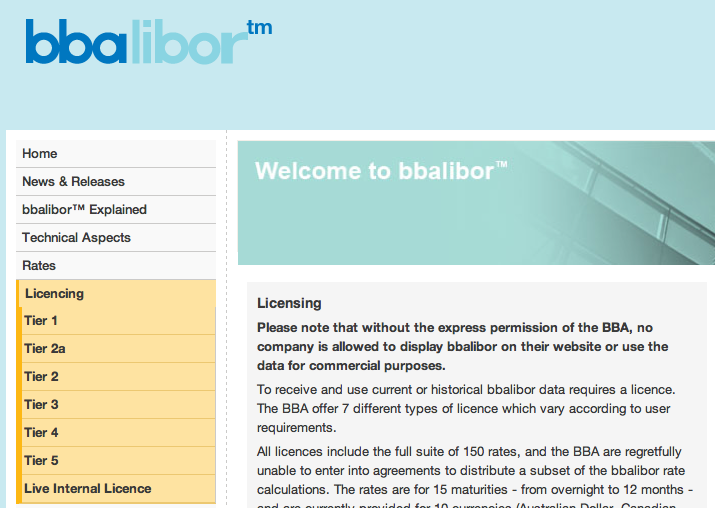Open Tier 2 licence page

116,377
